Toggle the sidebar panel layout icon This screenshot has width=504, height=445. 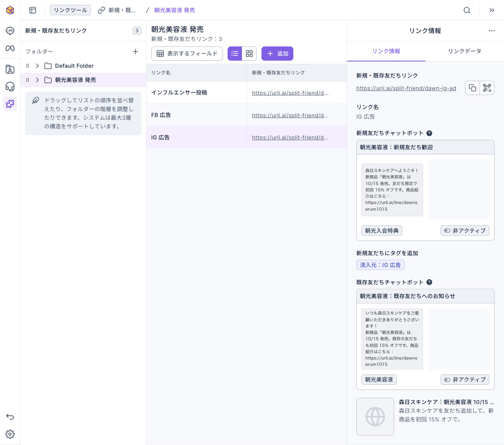pyautogui.click(x=33, y=10)
